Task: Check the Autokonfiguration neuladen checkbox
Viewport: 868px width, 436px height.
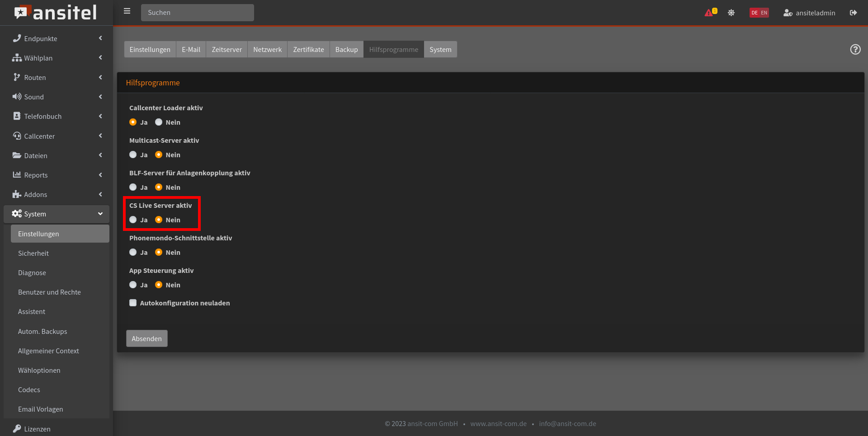Action: coord(133,303)
